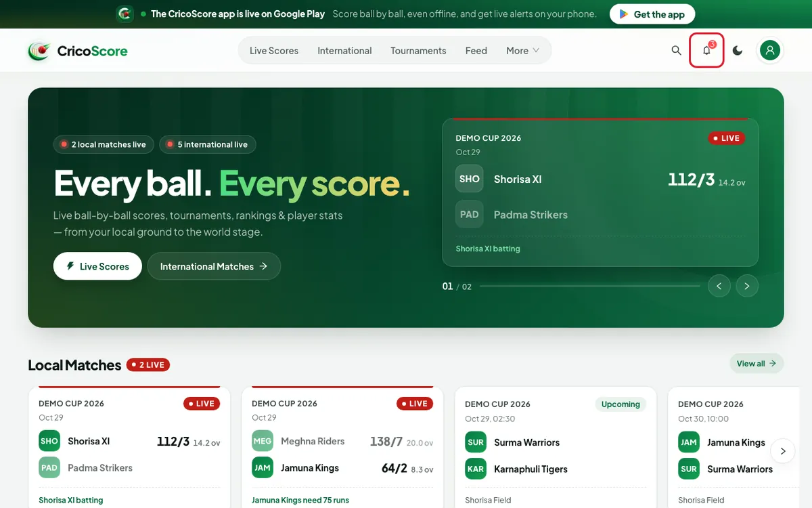Open the Feed nav item
Image resolution: width=812 pixels, height=508 pixels.
[x=476, y=51]
